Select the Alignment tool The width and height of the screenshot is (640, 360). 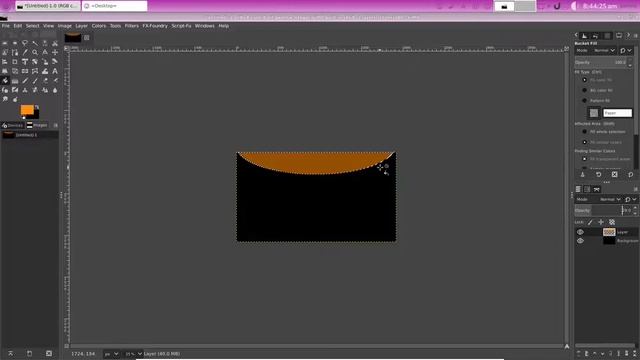[x=5, y=62]
